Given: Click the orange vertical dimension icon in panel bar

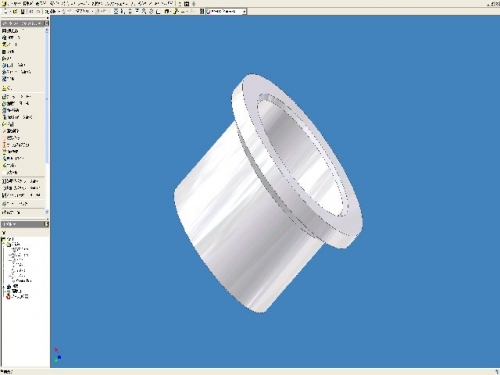Looking at the screenshot, I should (4, 145).
